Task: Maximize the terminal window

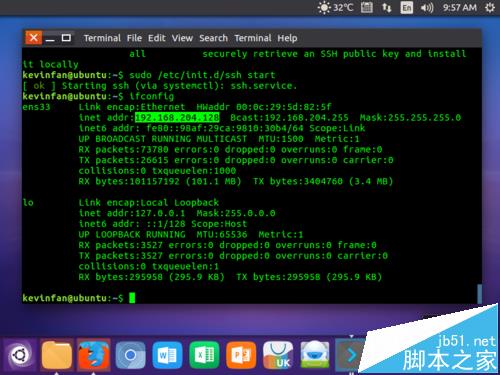Action: [x=66, y=38]
